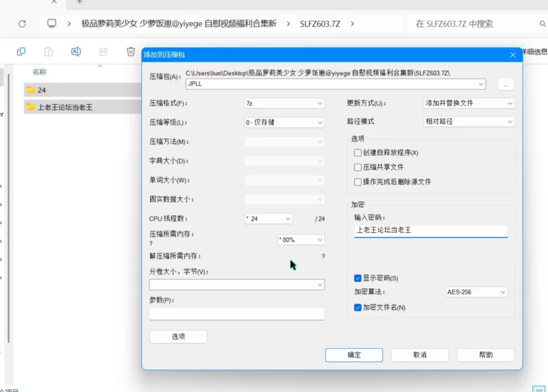Sort by the 名称 column header

pyautogui.click(x=40, y=72)
